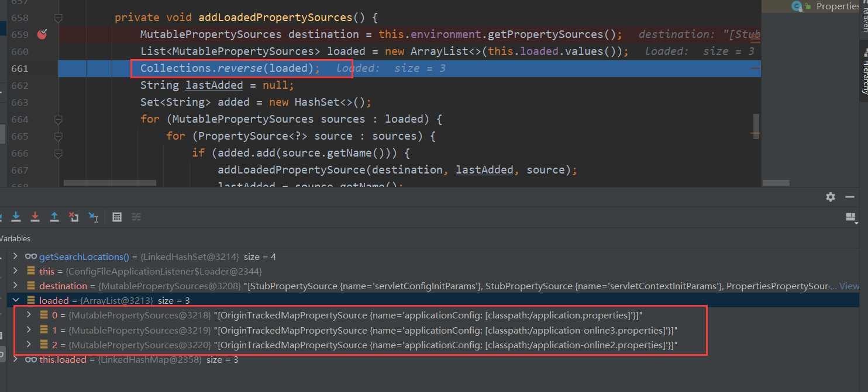Collapse the if-block fold at line 666
Screen dimensions: 868x392
[58, 153]
